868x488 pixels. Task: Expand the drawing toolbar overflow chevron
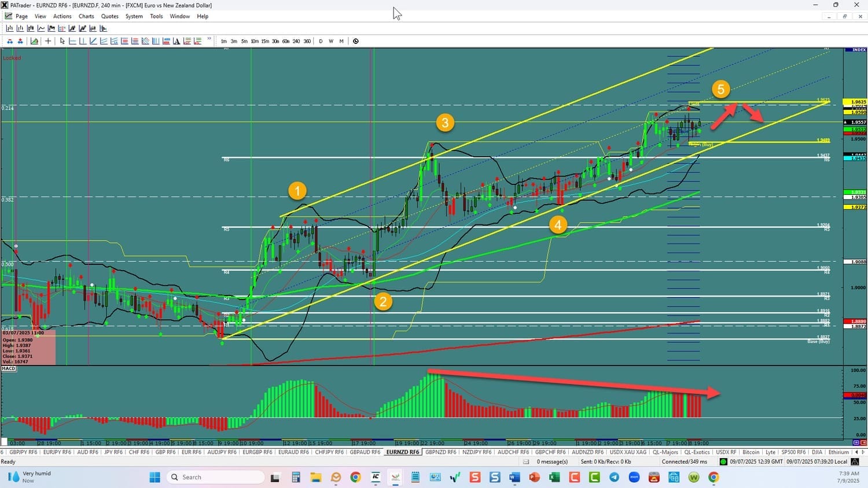[x=209, y=39]
